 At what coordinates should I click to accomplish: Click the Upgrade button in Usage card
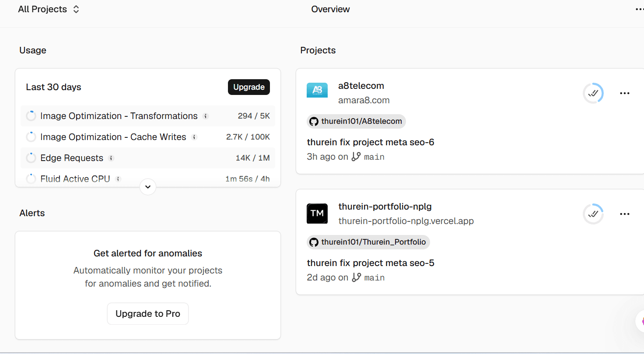(x=249, y=87)
